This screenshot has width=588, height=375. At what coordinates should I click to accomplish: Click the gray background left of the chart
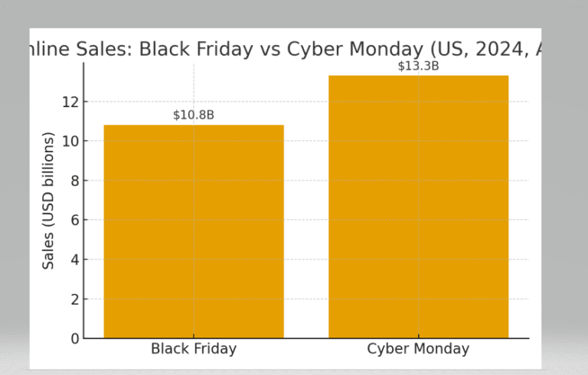pyautogui.click(x=15, y=187)
